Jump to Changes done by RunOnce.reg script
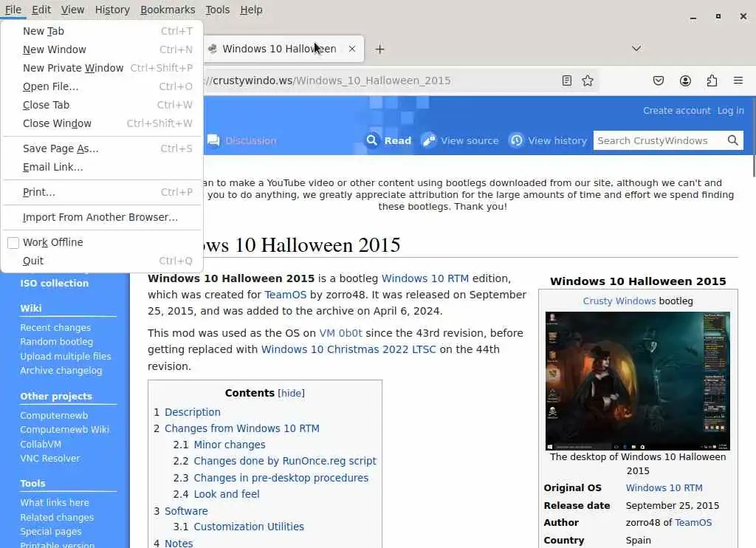Screen dimensions: 756x548 click(x=284, y=461)
